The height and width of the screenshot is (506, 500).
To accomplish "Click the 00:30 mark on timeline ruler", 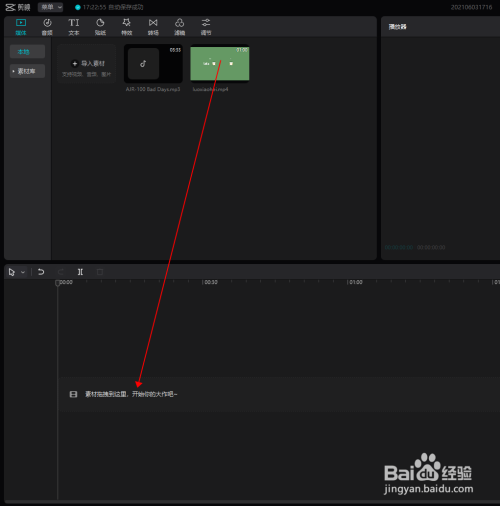I will tap(210, 282).
